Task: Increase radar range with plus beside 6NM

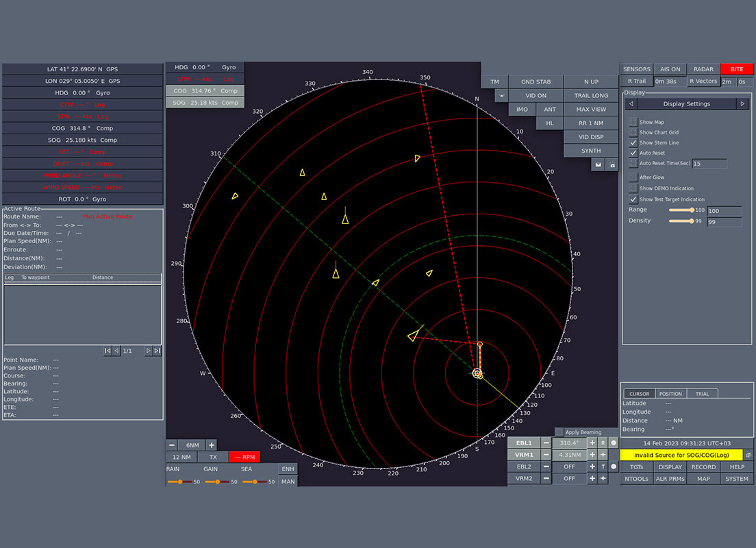Action: (x=211, y=445)
